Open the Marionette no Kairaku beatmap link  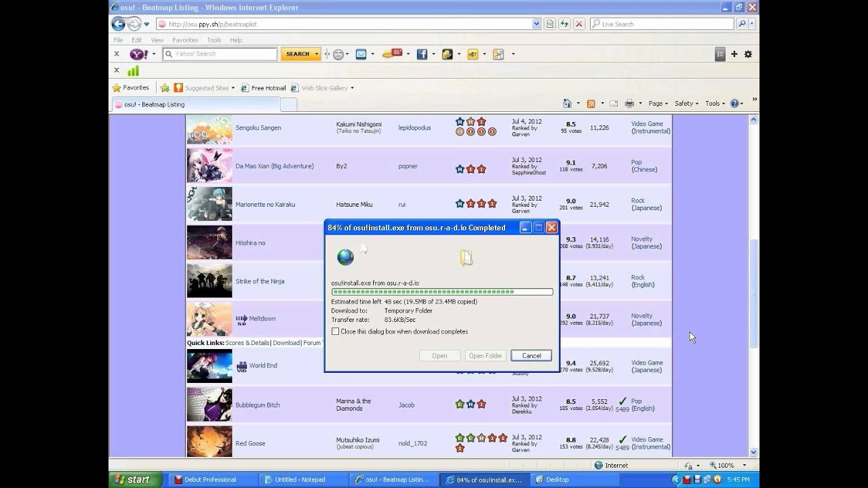tap(265, 205)
